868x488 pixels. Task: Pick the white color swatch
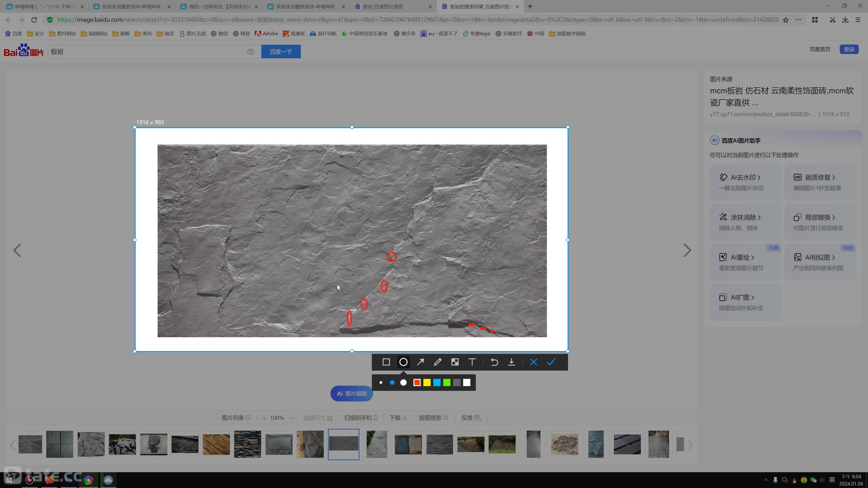pyautogui.click(x=467, y=383)
